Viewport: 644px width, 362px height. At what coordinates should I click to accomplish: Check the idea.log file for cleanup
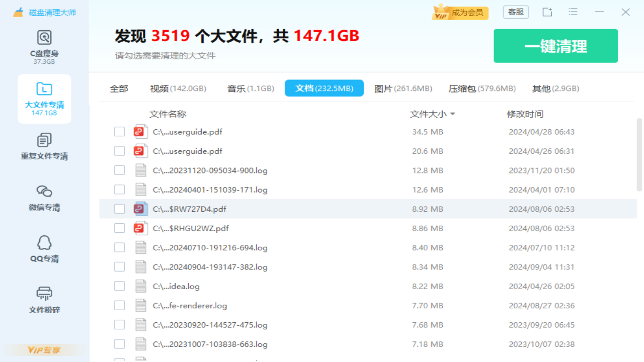pyautogui.click(x=119, y=286)
